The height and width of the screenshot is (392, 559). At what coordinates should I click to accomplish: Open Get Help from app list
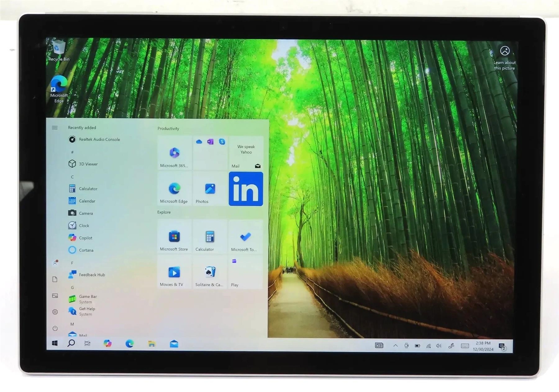[x=82, y=311]
